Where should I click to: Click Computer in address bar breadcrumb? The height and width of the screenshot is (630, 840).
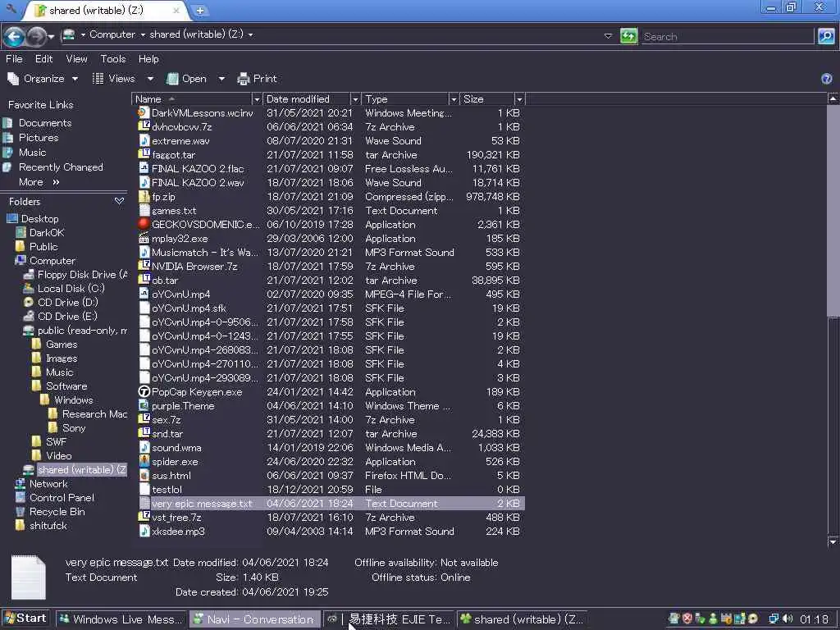(x=112, y=34)
